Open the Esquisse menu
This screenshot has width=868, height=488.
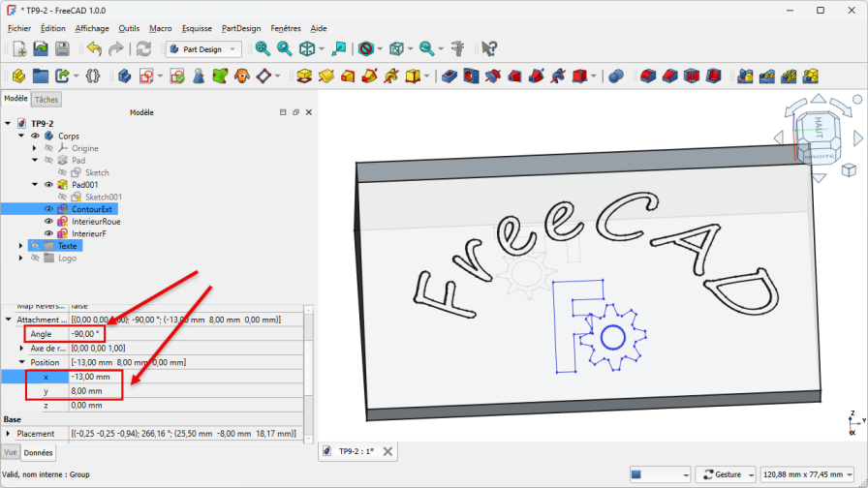tap(199, 29)
